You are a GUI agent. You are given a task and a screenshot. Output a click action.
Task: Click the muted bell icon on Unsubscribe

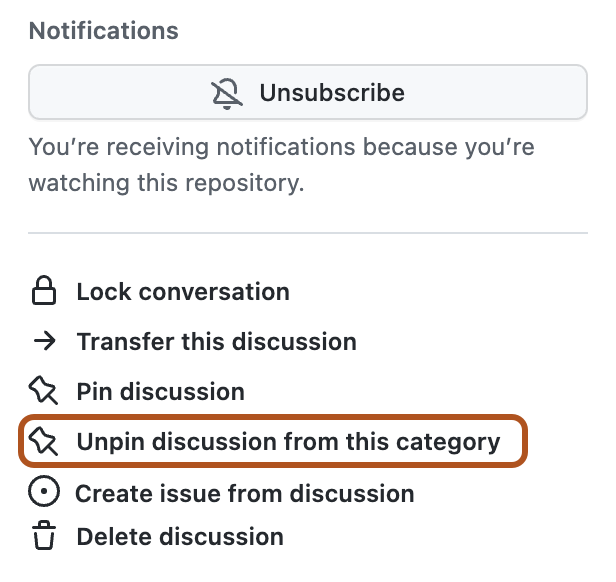pos(228,93)
